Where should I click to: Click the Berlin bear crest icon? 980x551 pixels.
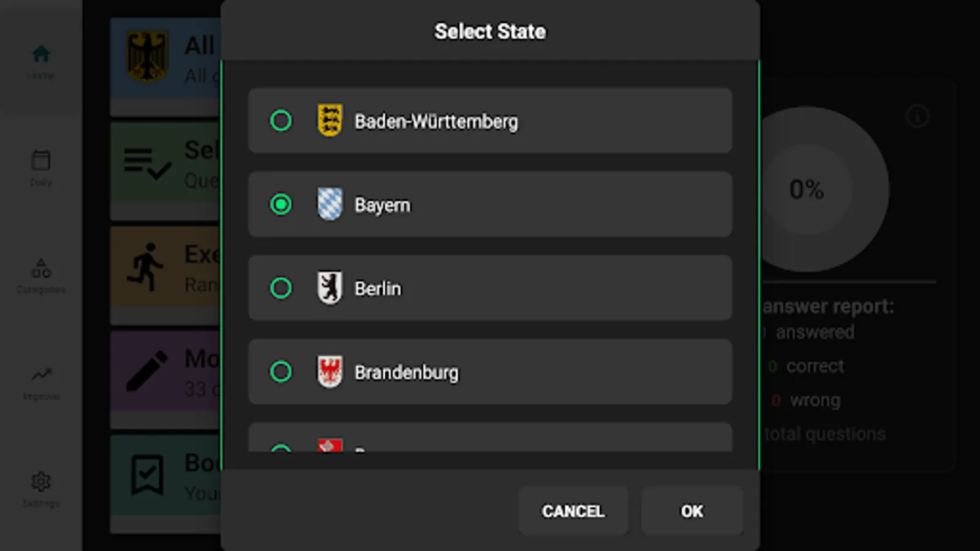pos(329,288)
